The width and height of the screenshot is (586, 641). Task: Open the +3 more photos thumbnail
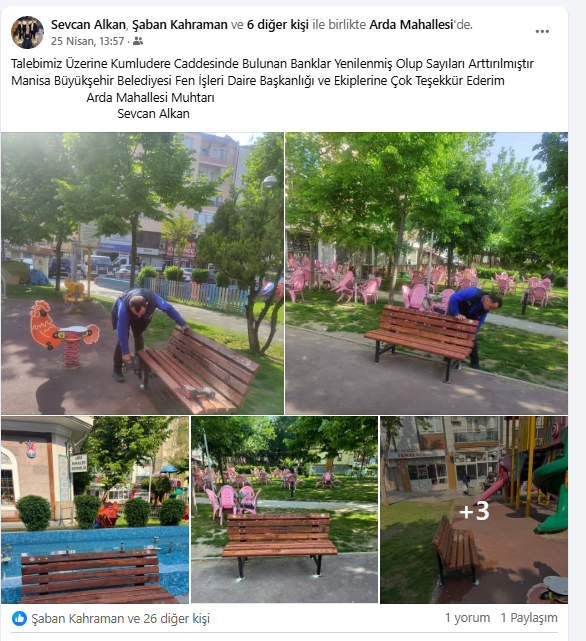pos(474,510)
